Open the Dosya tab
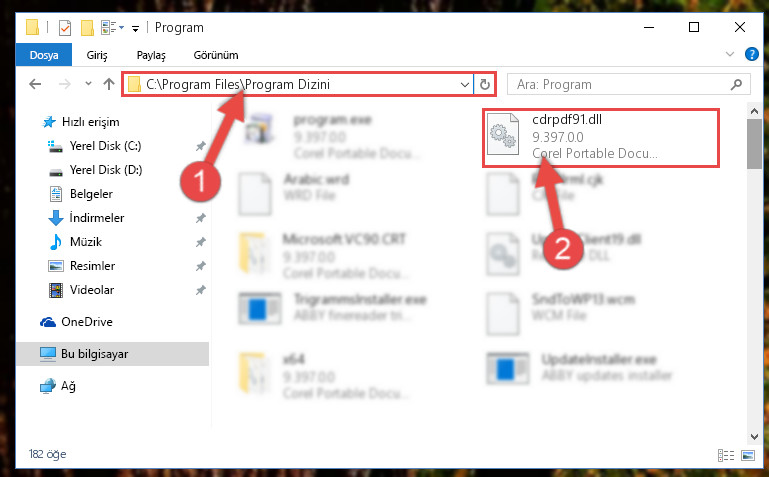 tap(44, 55)
